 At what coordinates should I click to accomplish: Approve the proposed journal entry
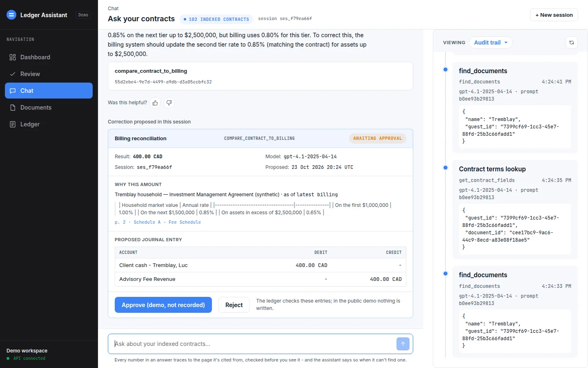coord(163,305)
